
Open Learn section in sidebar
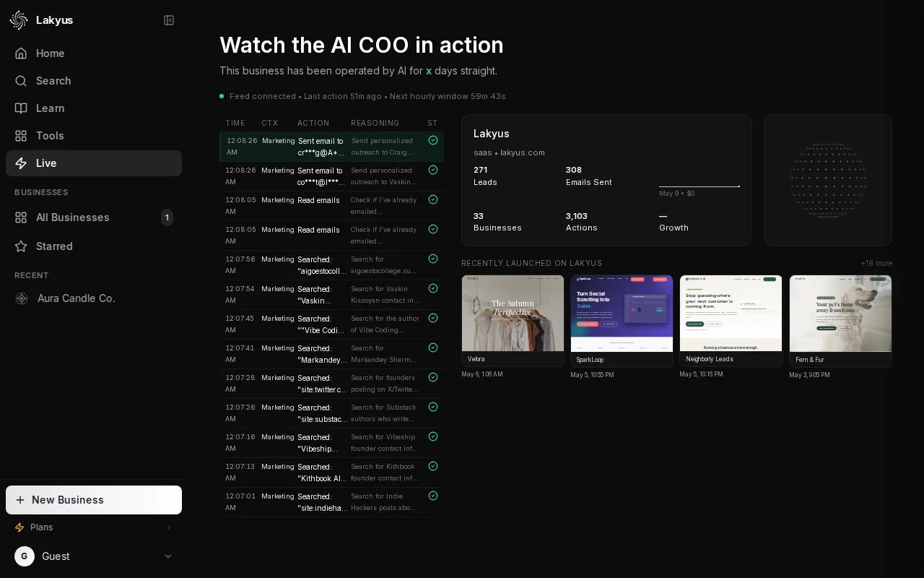point(94,108)
